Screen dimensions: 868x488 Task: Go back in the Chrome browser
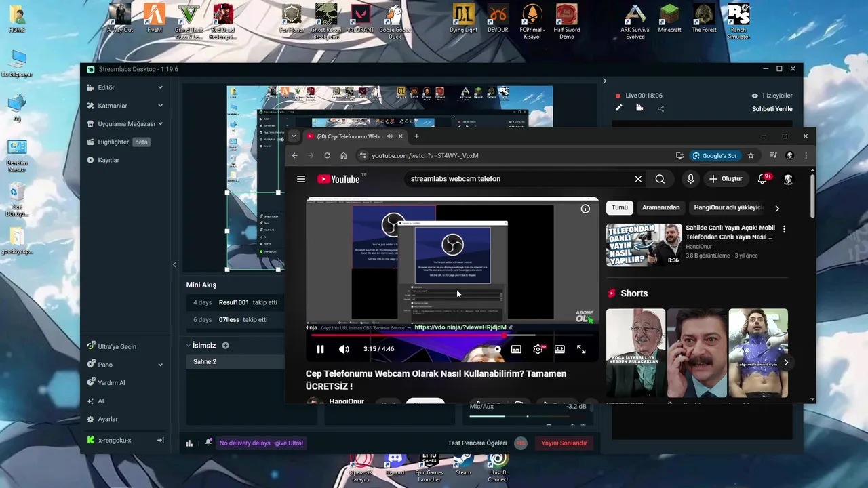pyautogui.click(x=294, y=155)
